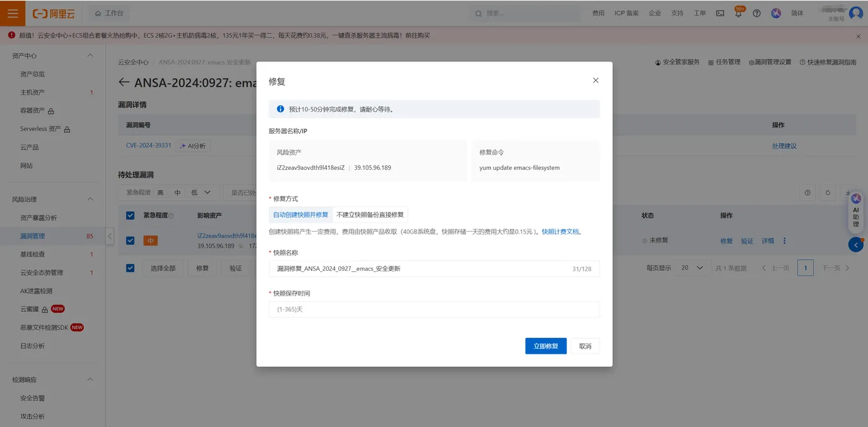Viewport: 868px width, 427px height.
Task: Open the hamburger menu at top left
Action: 12,13
